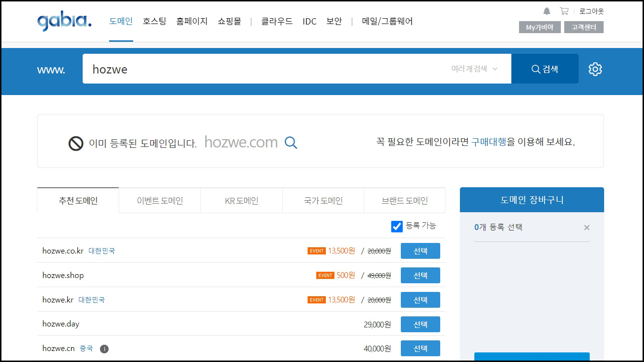Click the 구매대행 link
Image resolution: width=644 pixels, height=362 pixels.
coord(489,142)
